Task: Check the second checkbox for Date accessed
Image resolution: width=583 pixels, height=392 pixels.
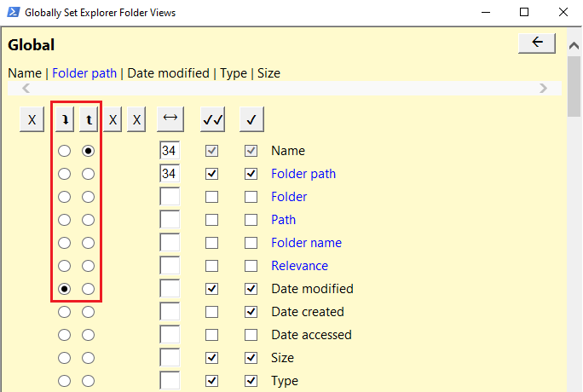Action: tap(251, 335)
